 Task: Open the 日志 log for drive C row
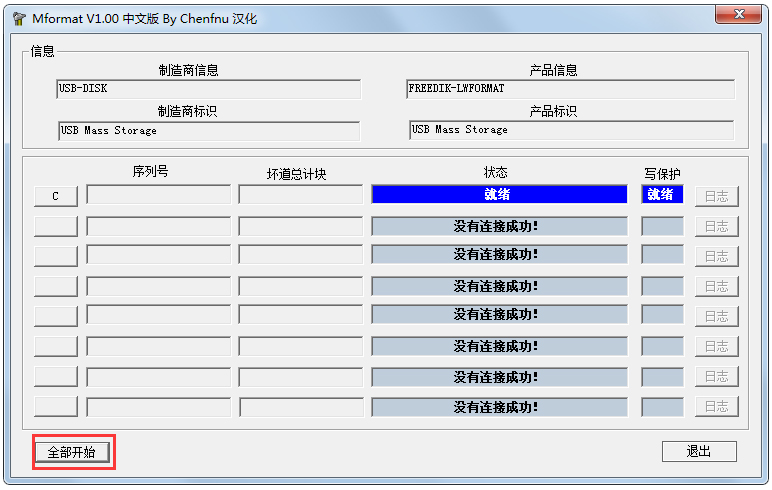coord(716,196)
